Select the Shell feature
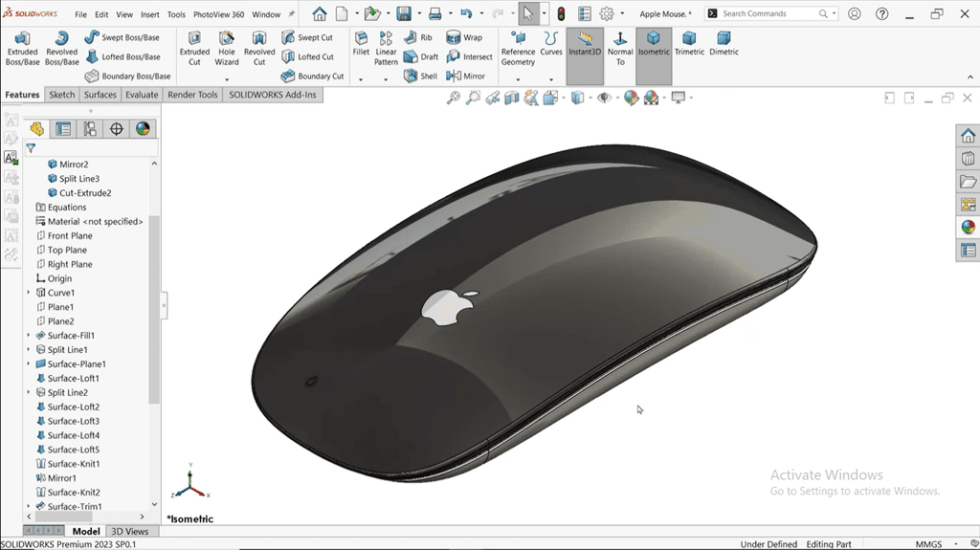Image resolution: width=980 pixels, height=550 pixels. [420, 77]
